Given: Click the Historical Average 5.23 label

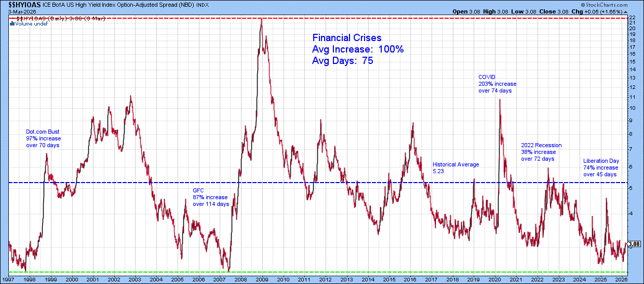Looking at the screenshot, I should coord(455,168).
